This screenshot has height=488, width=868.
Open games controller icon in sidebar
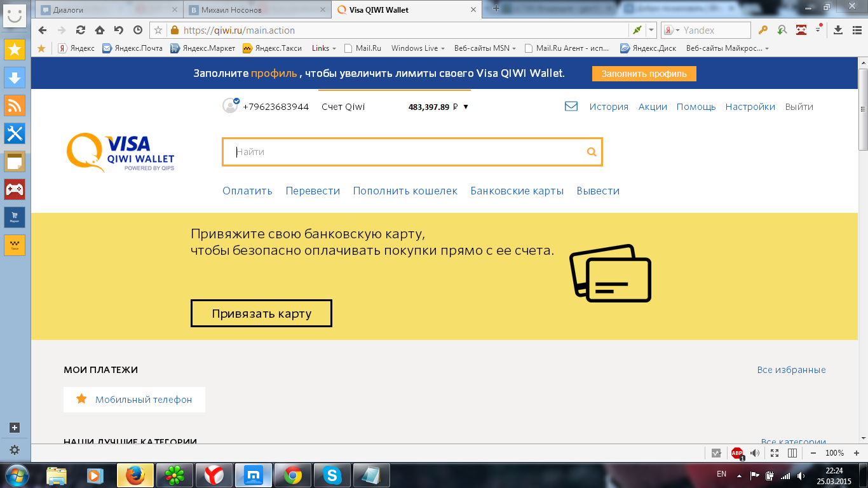[15, 189]
